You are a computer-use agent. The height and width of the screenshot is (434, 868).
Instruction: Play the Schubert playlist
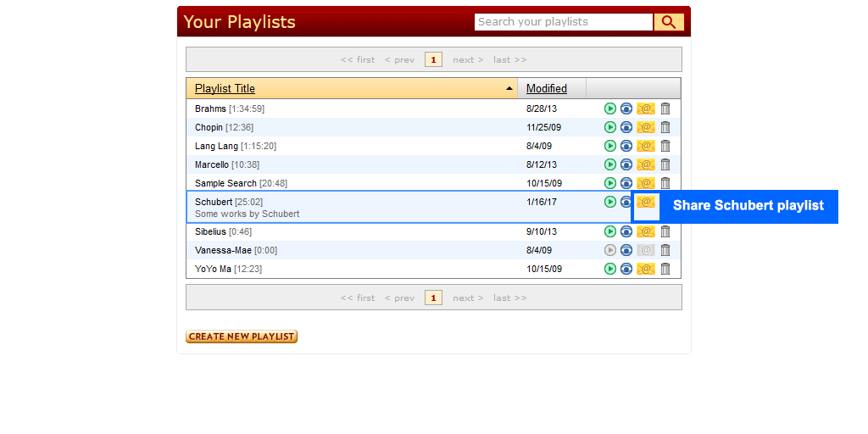coord(609,202)
